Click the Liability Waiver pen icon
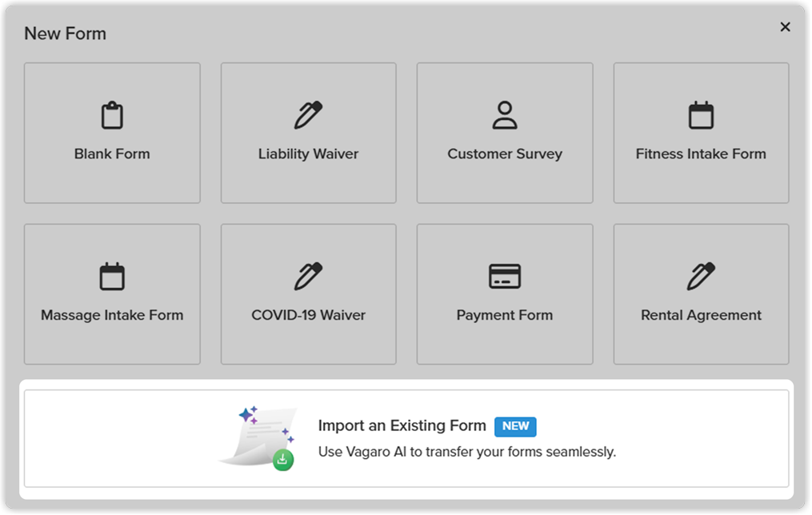The width and height of the screenshot is (812, 515). point(308,115)
